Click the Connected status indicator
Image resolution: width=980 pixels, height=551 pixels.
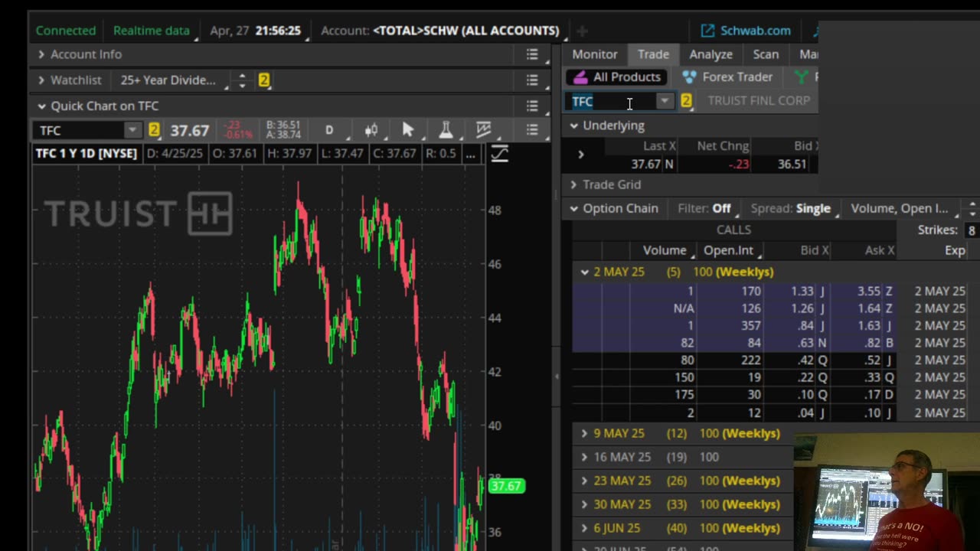point(66,31)
